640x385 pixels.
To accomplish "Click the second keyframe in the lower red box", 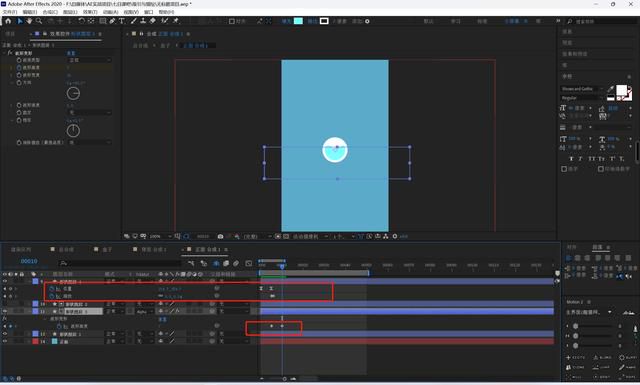I will [282, 326].
